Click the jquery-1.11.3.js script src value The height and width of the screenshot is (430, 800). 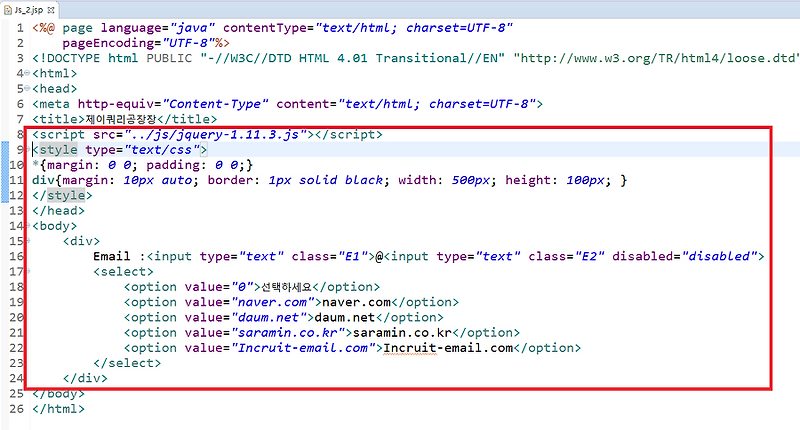[x=215, y=135]
